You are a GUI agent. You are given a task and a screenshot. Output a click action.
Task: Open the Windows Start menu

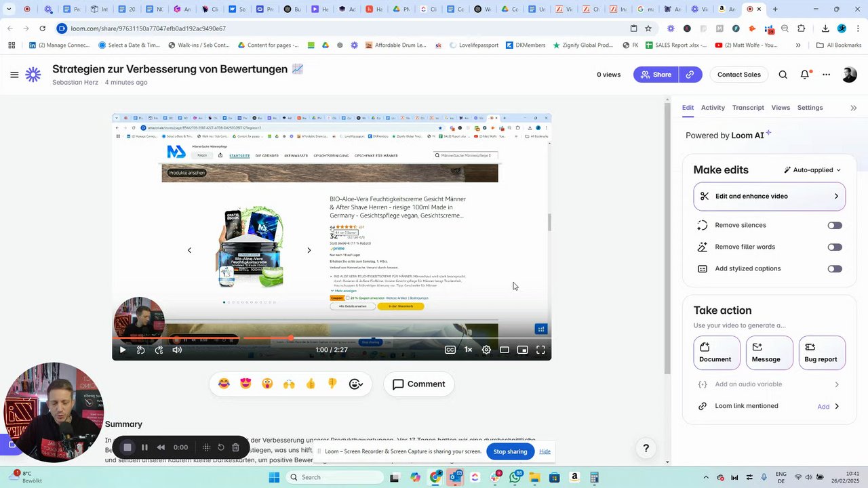(274, 477)
